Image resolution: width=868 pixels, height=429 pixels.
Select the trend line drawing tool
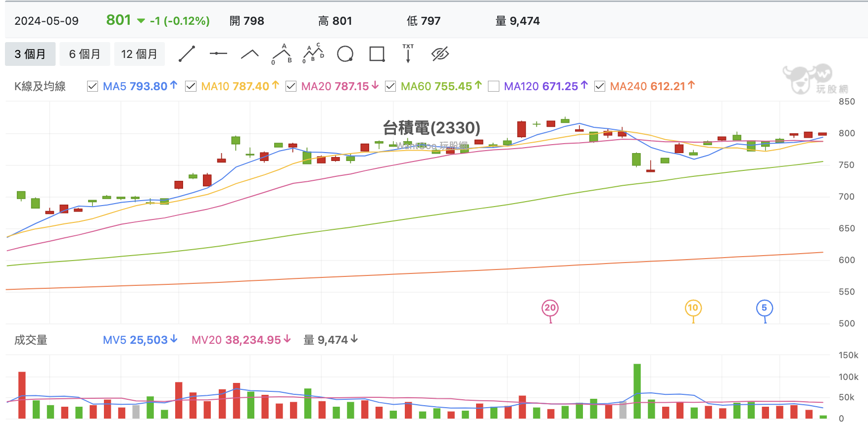pyautogui.click(x=187, y=54)
